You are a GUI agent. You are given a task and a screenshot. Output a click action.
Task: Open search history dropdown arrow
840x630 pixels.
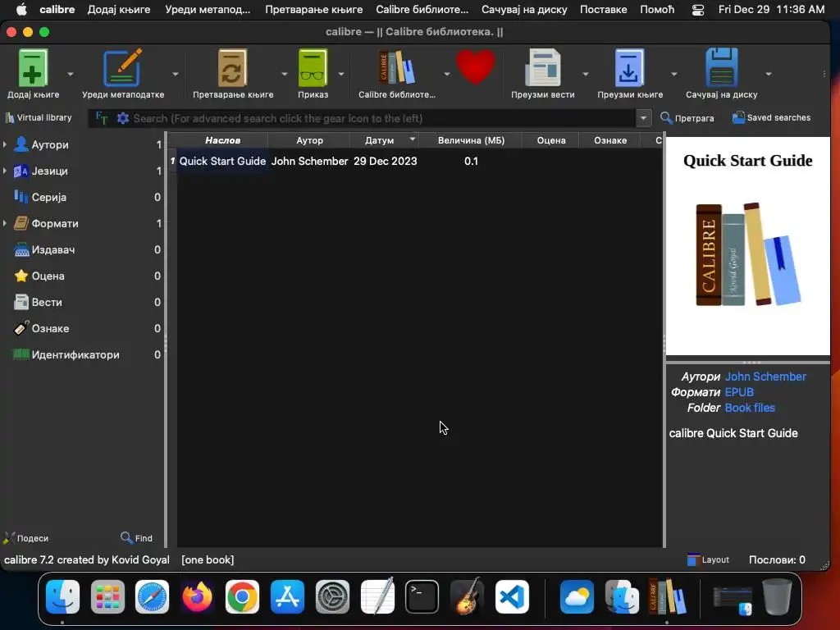coord(643,118)
